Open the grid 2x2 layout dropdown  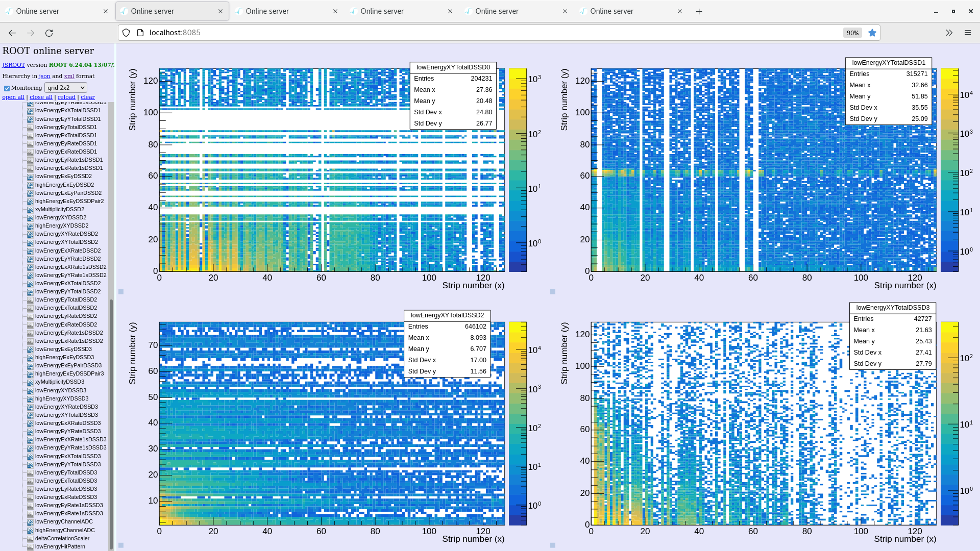pyautogui.click(x=65, y=87)
